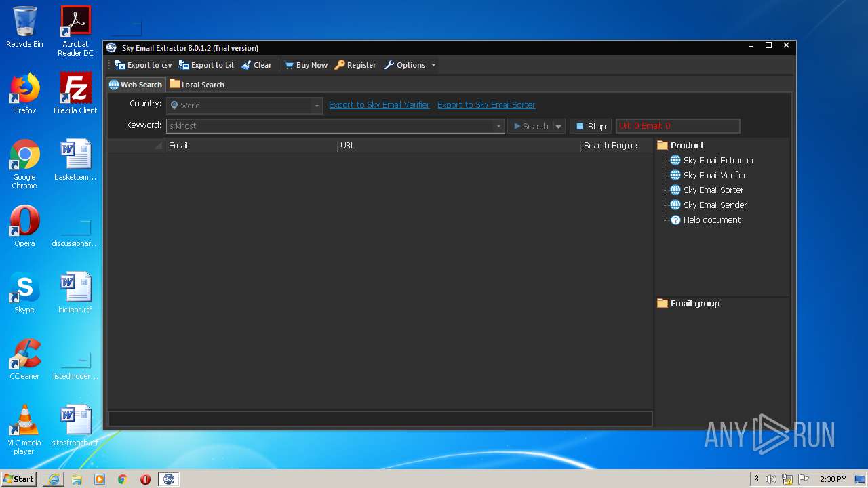The image size is (868, 488).
Task: Clear the results with Clear button
Action: tap(256, 65)
